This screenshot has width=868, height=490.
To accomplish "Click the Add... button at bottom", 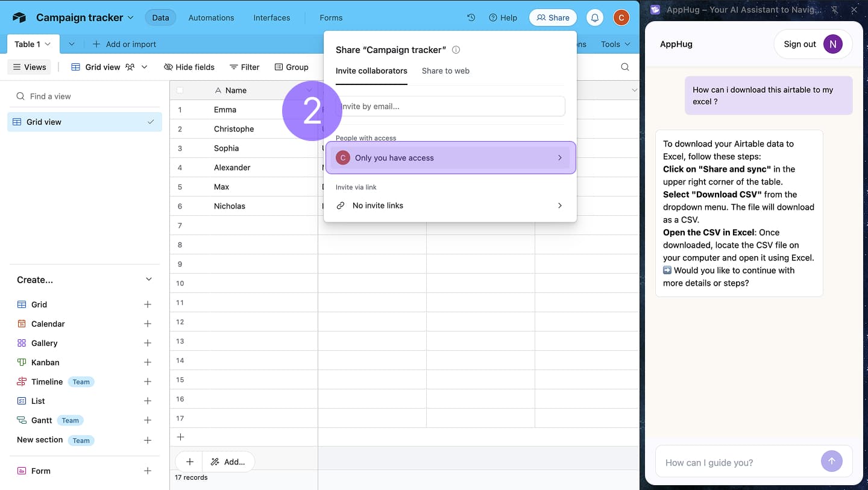I will pyautogui.click(x=228, y=462).
